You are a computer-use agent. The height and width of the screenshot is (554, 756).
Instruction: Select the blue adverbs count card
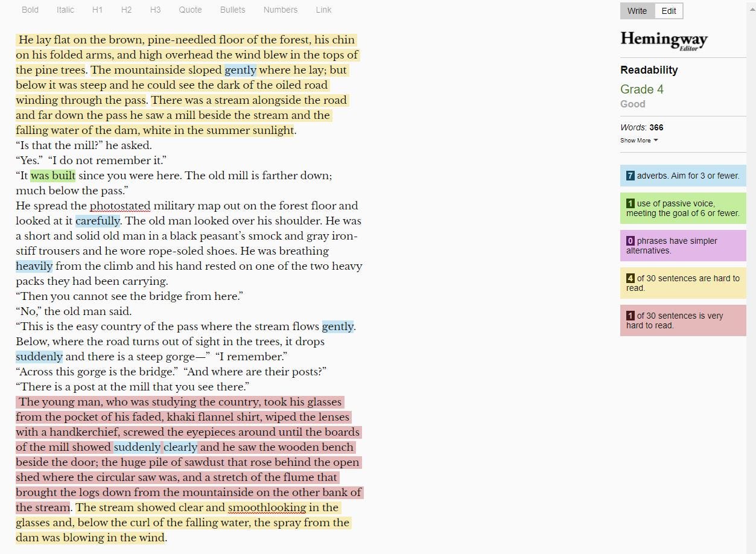click(x=683, y=176)
